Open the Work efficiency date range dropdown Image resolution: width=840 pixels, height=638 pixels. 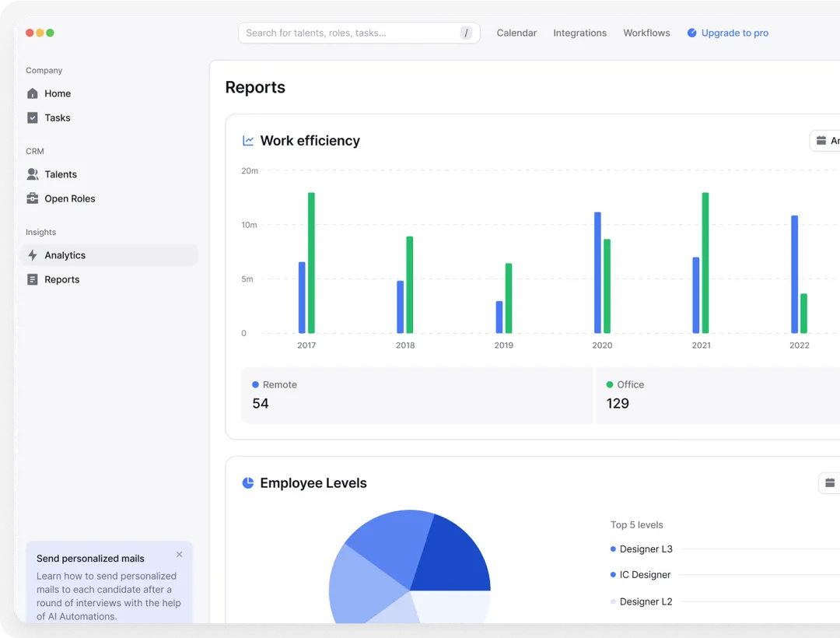click(x=824, y=141)
